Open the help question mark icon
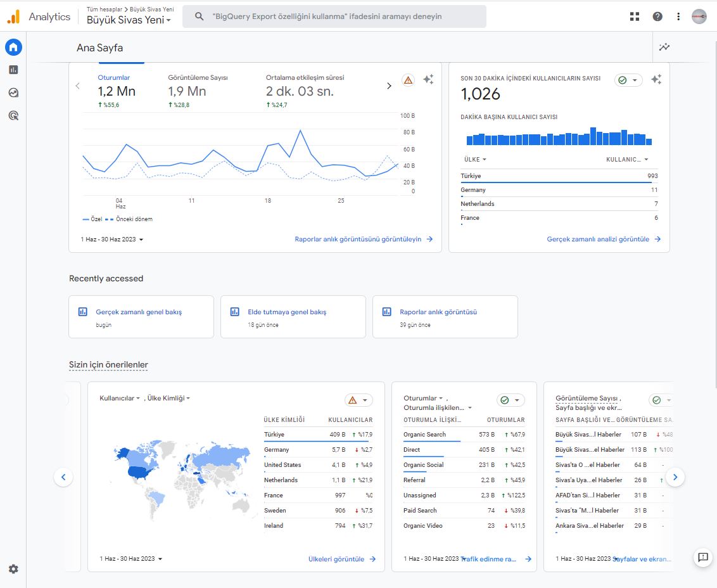 coord(657,16)
